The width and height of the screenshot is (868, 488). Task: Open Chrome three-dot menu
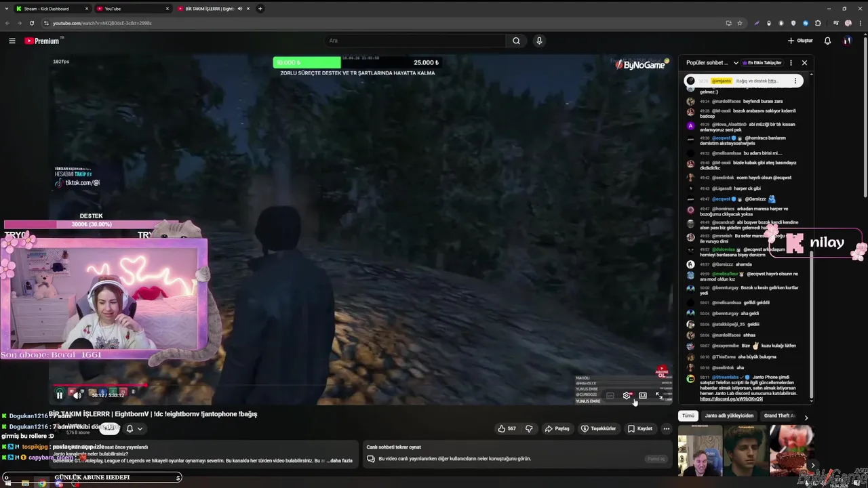coord(859,23)
